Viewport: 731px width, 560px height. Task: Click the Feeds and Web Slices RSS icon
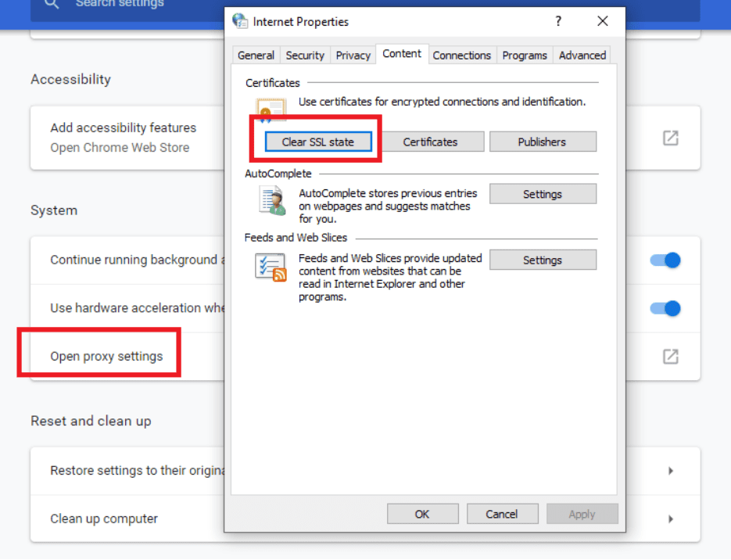(271, 267)
